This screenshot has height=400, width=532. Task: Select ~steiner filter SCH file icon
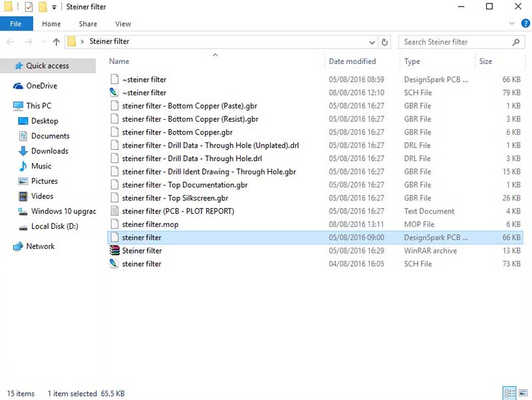pyautogui.click(x=114, y=93)
